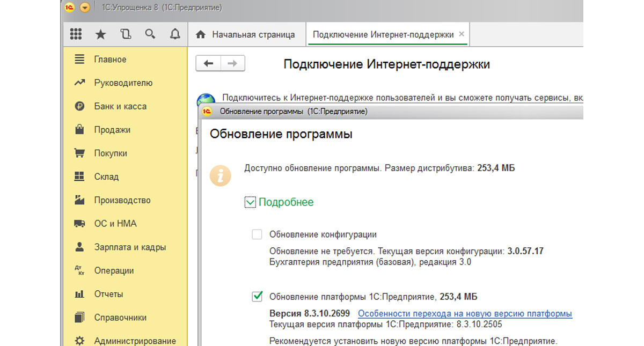Open the Банк и касса section
The width and height of the screenshot is (644, 346).
pos(125,106)
